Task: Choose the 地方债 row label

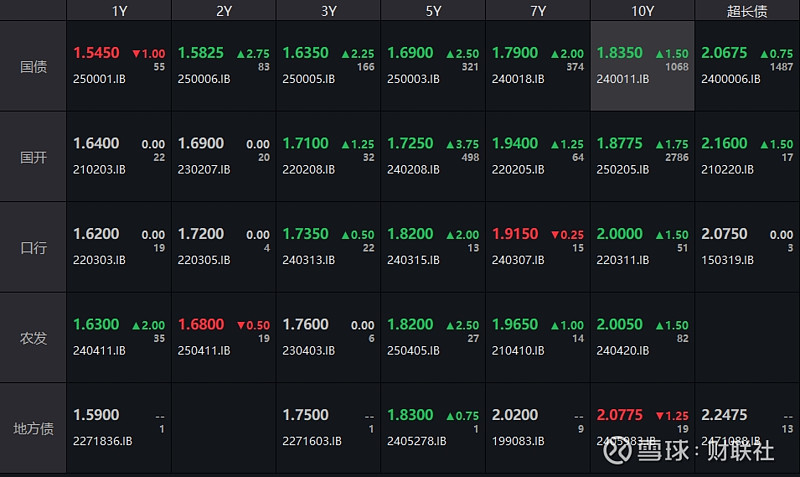Action: [34, 428]
